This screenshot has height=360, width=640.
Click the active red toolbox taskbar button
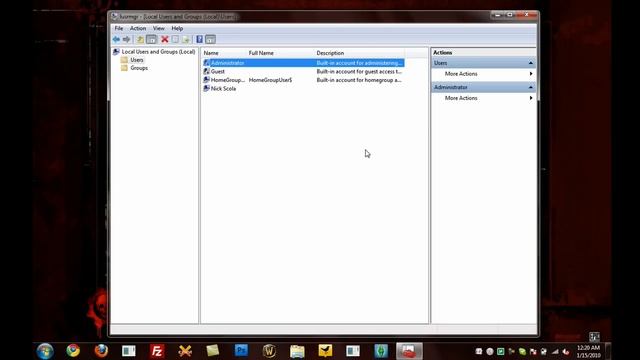tap(409, 351)
